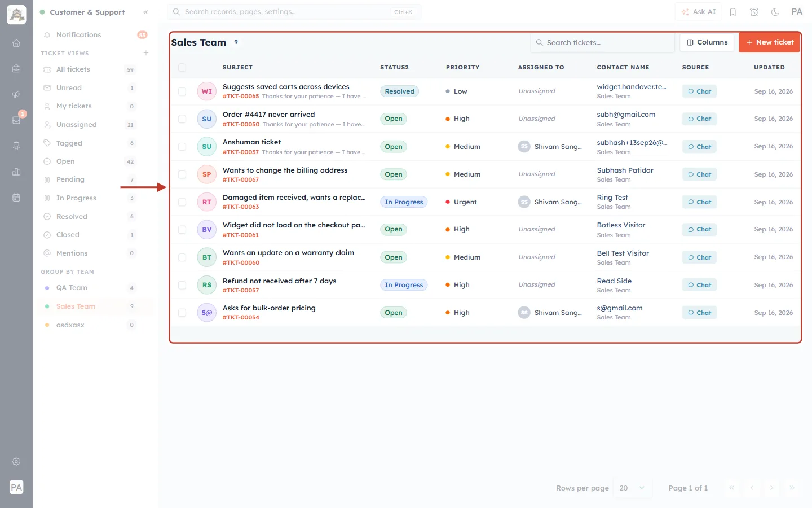Open the inbox icon with red badge
The height and width of the screenshot is (508, 812).
pyautogui.click(x=16, y=120)
